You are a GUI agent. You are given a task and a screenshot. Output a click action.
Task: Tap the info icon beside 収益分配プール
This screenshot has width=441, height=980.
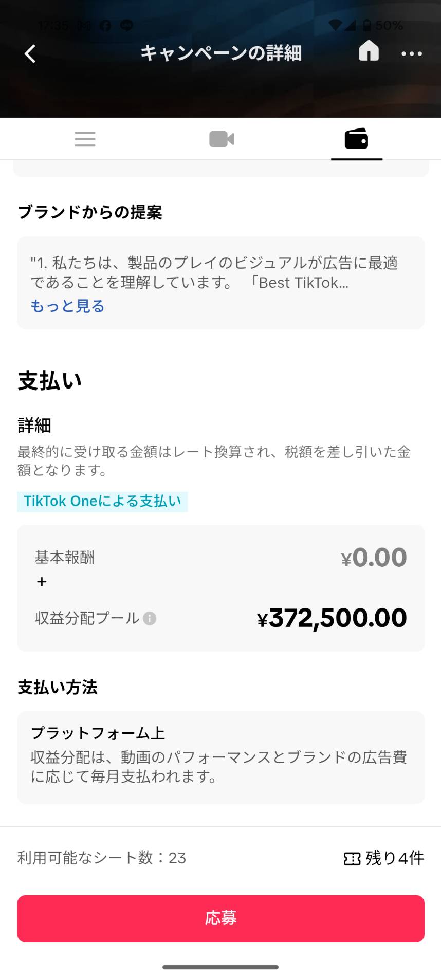(x=150, y=618)
